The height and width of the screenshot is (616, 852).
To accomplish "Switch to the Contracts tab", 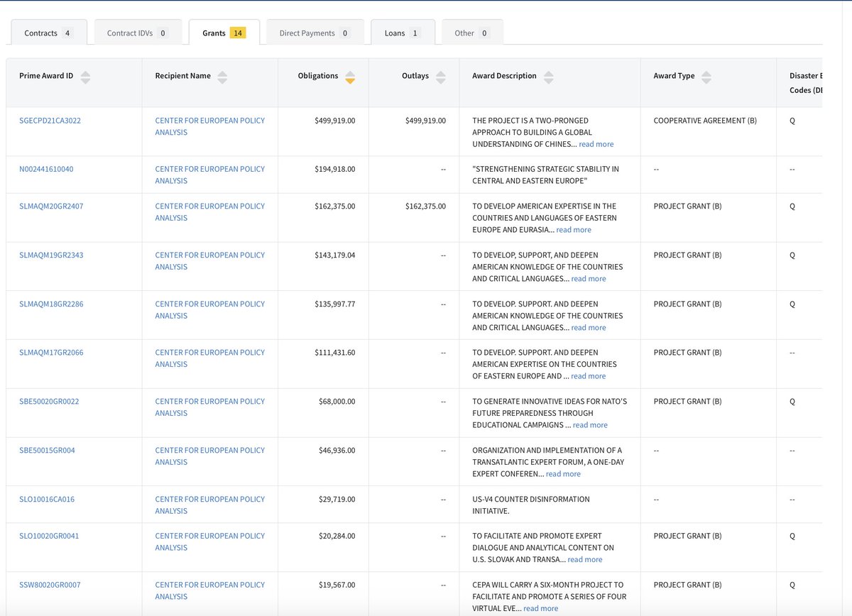I will click(48, 33).
